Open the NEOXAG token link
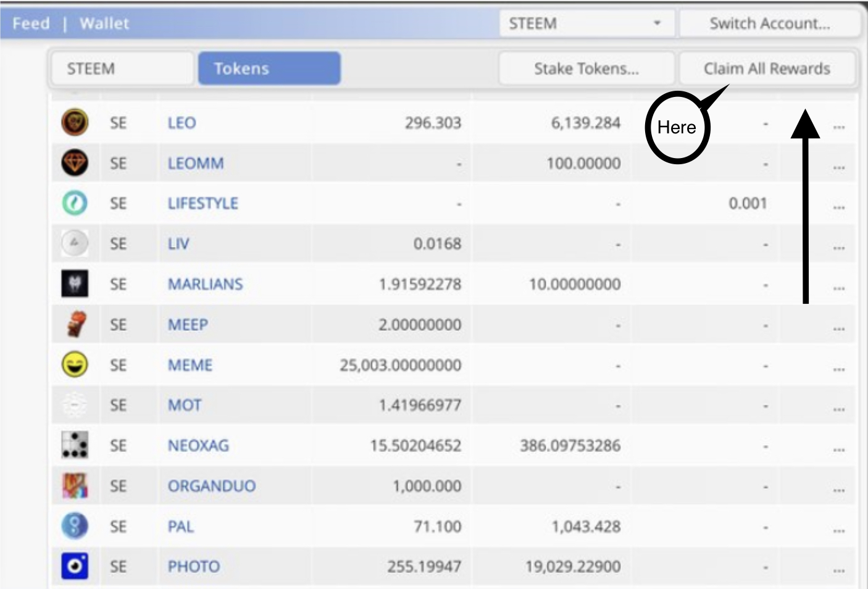 (x=198, y=445)
